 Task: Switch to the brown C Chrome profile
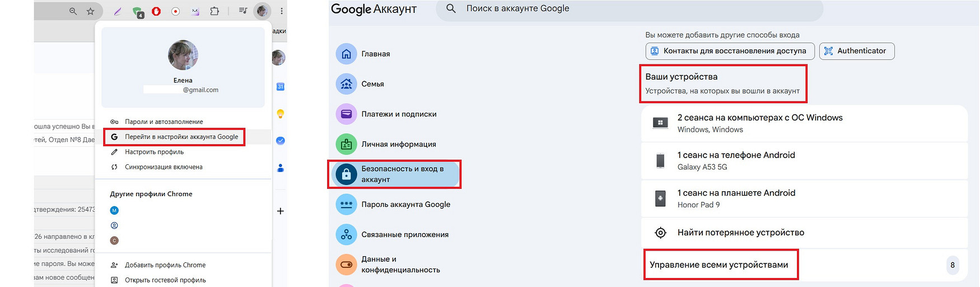(114, 240)
